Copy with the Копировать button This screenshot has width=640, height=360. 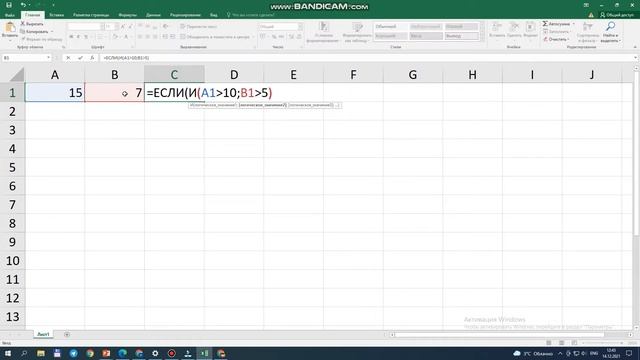(x=34, y=31)
